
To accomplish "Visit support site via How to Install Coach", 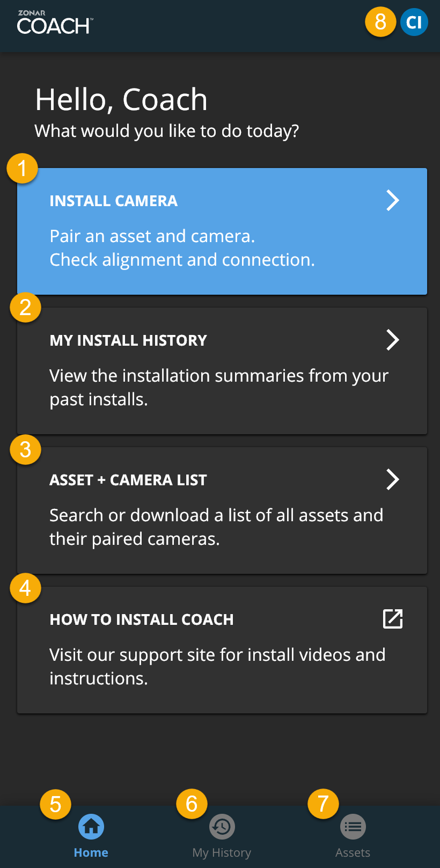I will coord(222,650).
